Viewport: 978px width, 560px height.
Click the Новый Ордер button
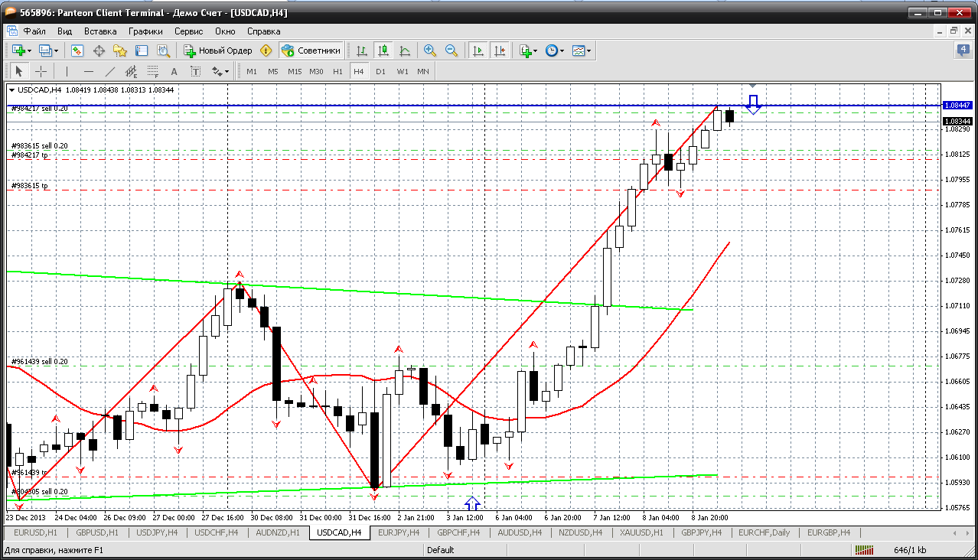click(218, 50)
